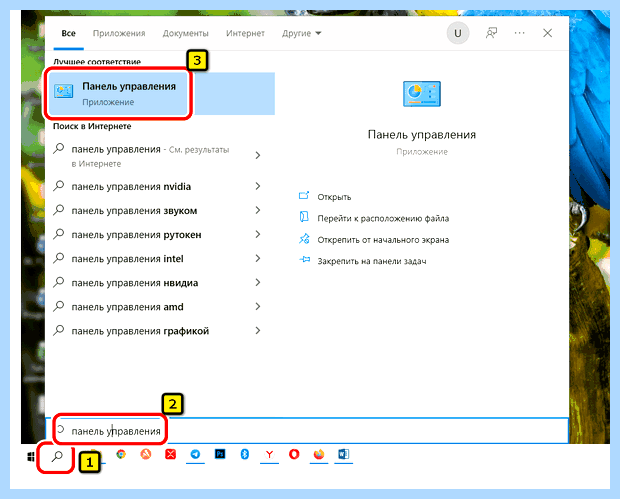This screenshot has height=499, width=620.
Task: Open the Другие dropdown
Action: point(301,34)
